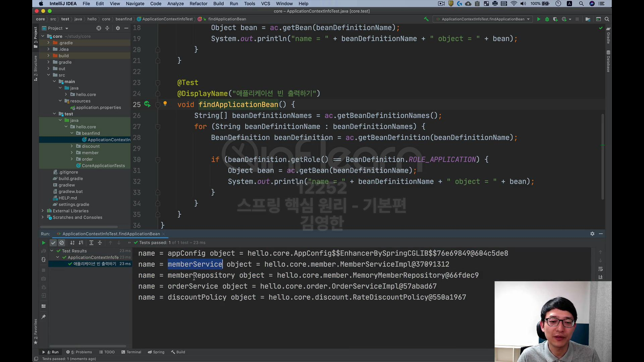Run the selected configuration with the green play button in the main toolbar
This screenshot has width=644, height=362.
(539, 19)
